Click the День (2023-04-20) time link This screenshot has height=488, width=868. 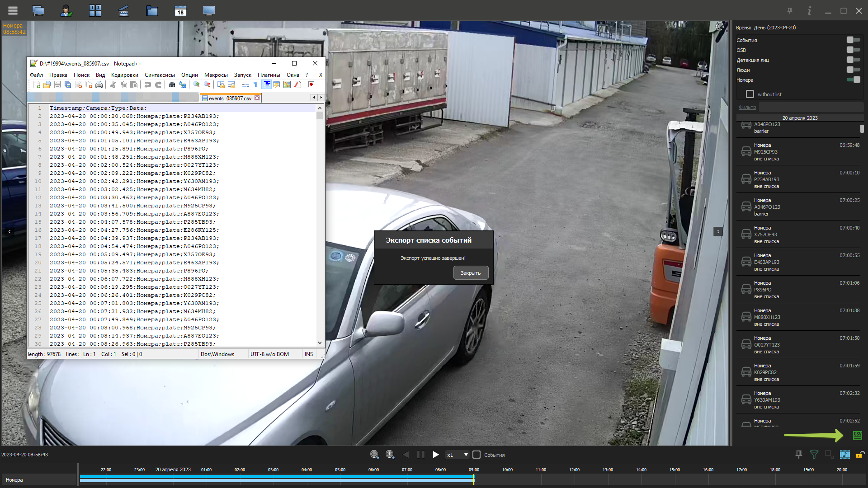coord(774,28)
